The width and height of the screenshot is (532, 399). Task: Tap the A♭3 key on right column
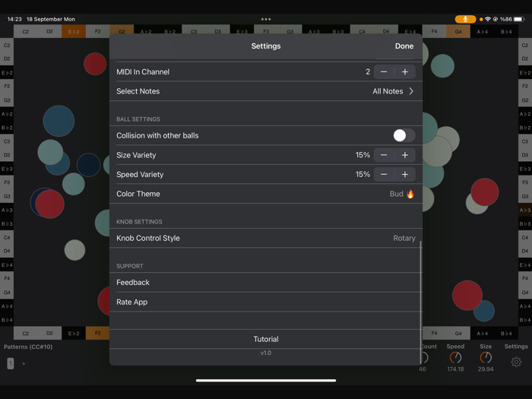tap(525, 210)
